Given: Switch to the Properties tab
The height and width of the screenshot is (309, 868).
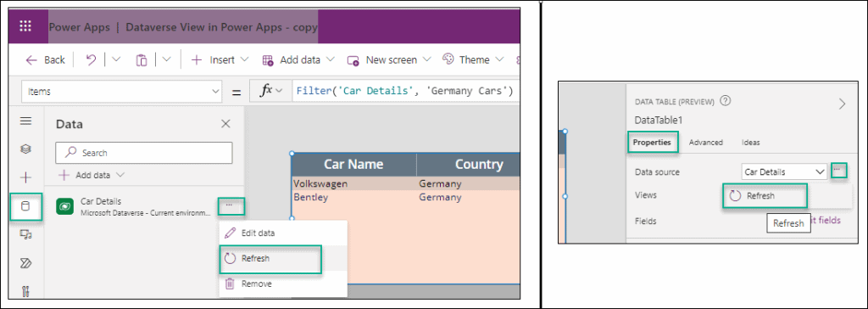Looking at the screenshot, I should [x=652, y=142].
